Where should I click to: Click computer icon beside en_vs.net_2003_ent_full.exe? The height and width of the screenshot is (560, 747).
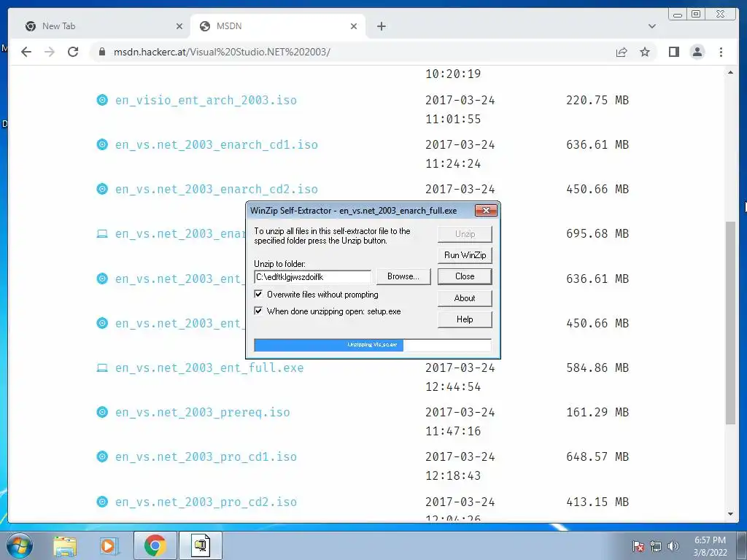pyautogui.click(x=102, y=367)
